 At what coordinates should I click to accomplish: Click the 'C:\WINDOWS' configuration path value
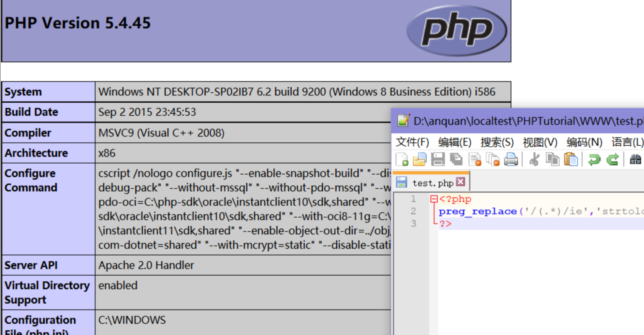tap(132, 320)
